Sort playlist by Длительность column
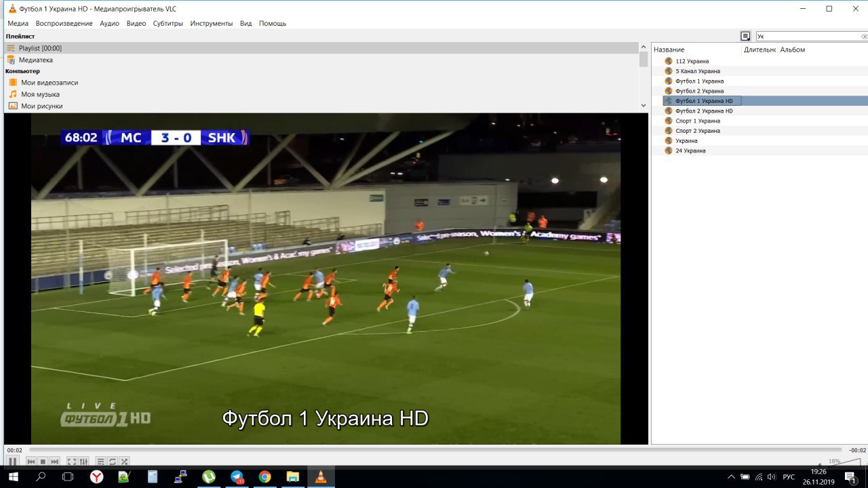The image size is (868, 488). [759, 49]
